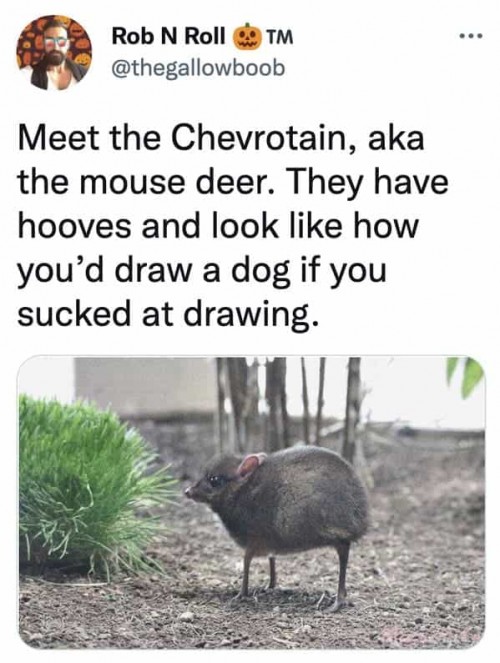Open the three-dot more options menu
Screen dimensions: 500x663
pos(471,36)
